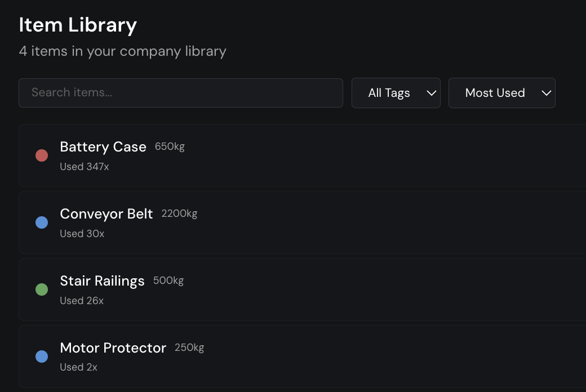This screenshot has width=586, height=392.
Task: Focus the Search items field
Action: [180, 93]
